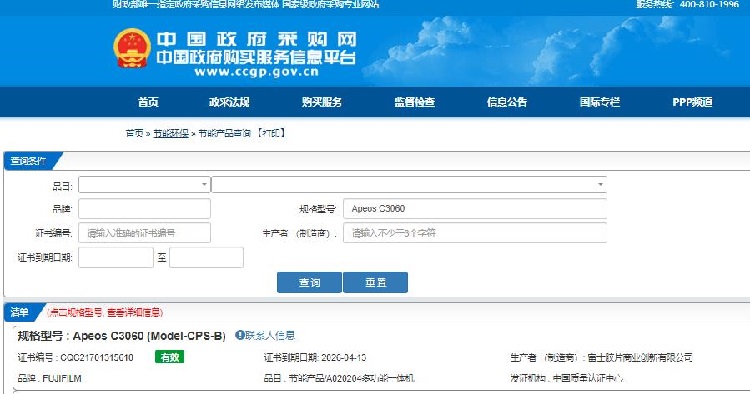750x394 pixels.
Task: Select 国际专栏 in the navigation bar
Action: 600,102
